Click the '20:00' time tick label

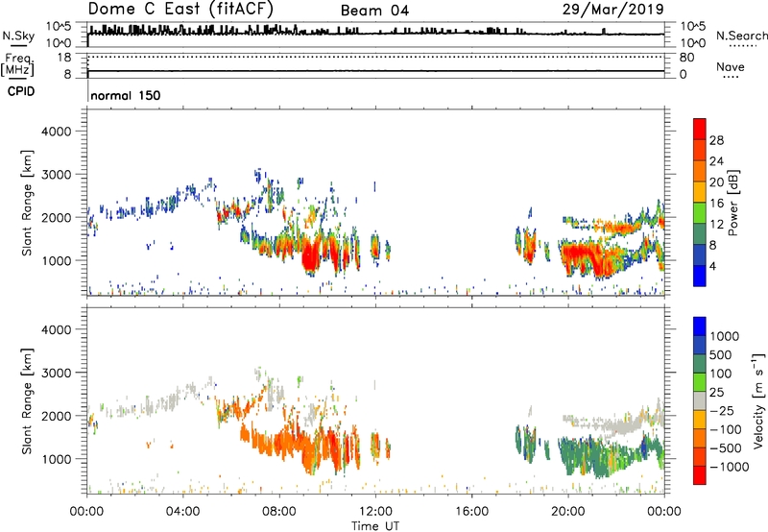point(568,512)
